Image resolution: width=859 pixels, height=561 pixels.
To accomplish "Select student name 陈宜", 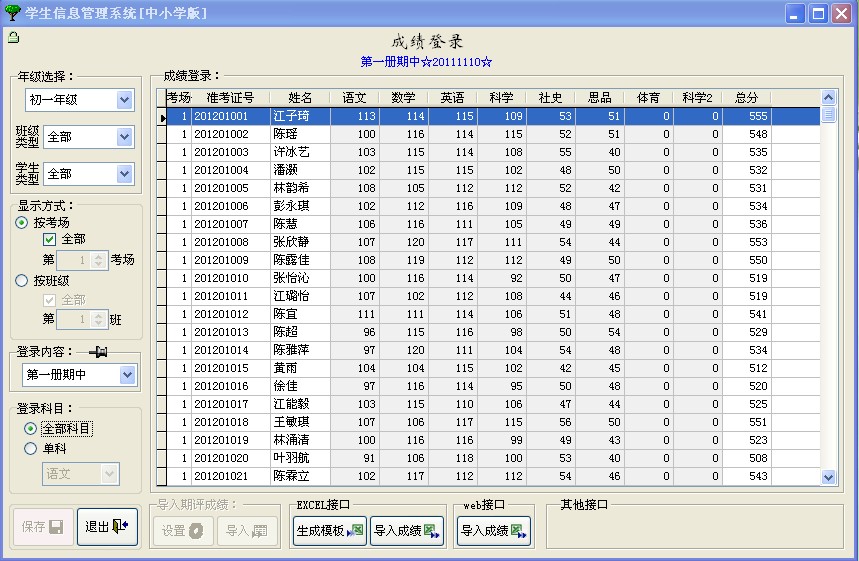I will 285,314.
